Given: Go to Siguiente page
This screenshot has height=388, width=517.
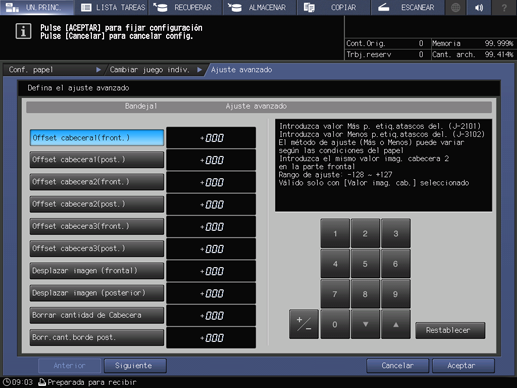Looking at the screenshot, I should 135,366.
